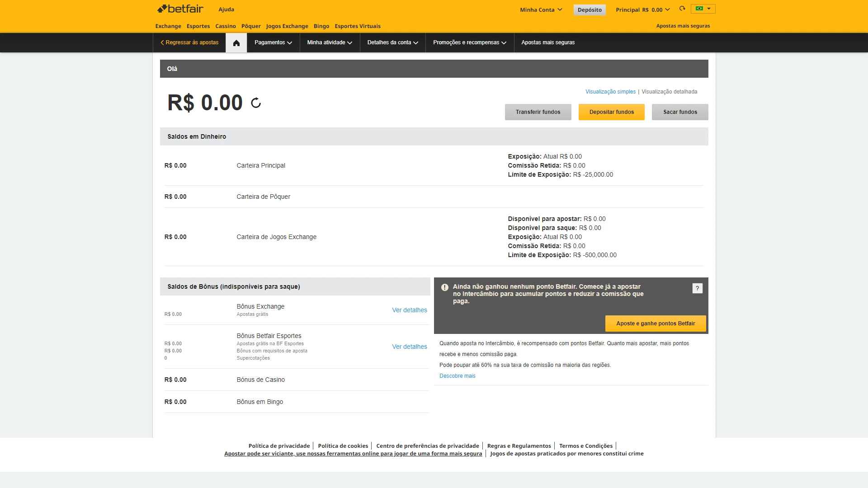
Task: Select the Bônus de Casino row label
Action: 260,380
